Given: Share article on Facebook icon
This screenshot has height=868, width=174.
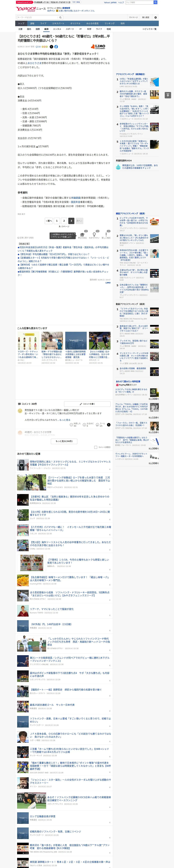Looking at the screenshot, I should point(56,47).
